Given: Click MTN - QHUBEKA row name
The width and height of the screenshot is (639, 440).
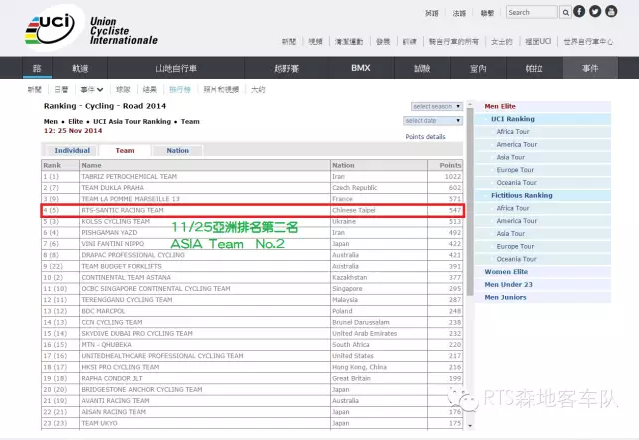Looking at the screenshot, I should (106, 345).
